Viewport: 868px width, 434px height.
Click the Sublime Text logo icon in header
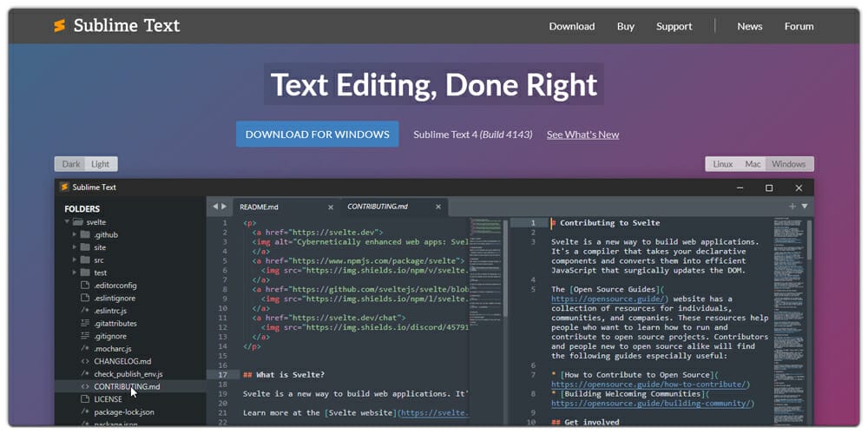pos(60,25)
